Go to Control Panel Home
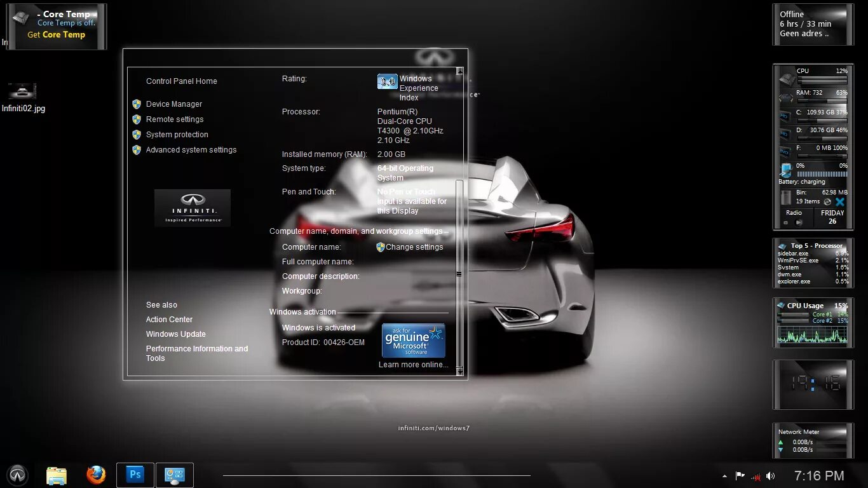The image size is (868, 488). (x=181, y=81)
